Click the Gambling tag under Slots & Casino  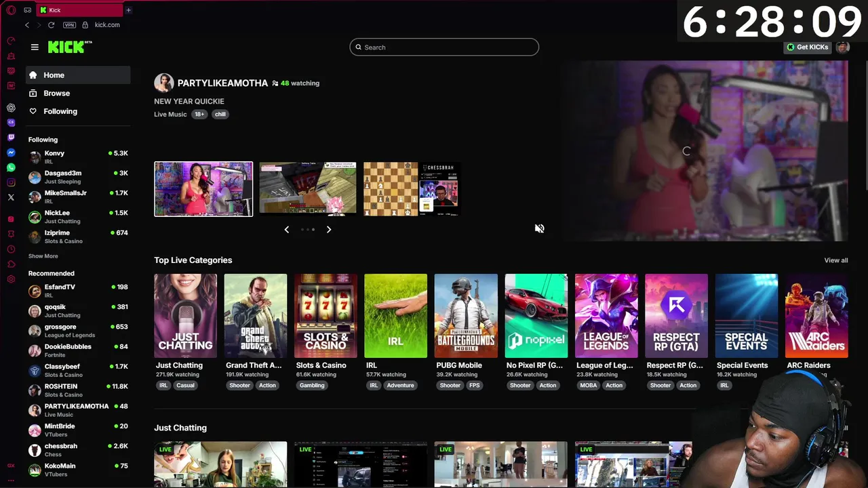(x=312, y=386)
